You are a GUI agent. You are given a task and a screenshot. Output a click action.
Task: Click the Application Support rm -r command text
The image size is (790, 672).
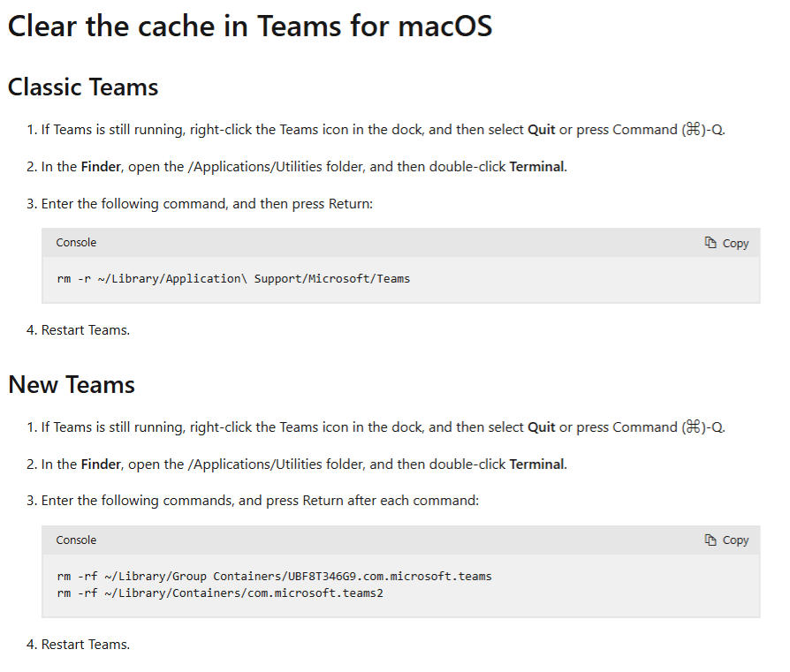click(233, 279)
